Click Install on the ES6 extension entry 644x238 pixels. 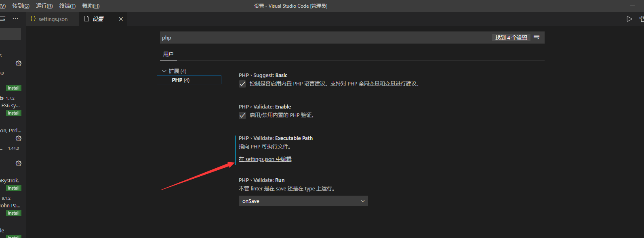13,113
